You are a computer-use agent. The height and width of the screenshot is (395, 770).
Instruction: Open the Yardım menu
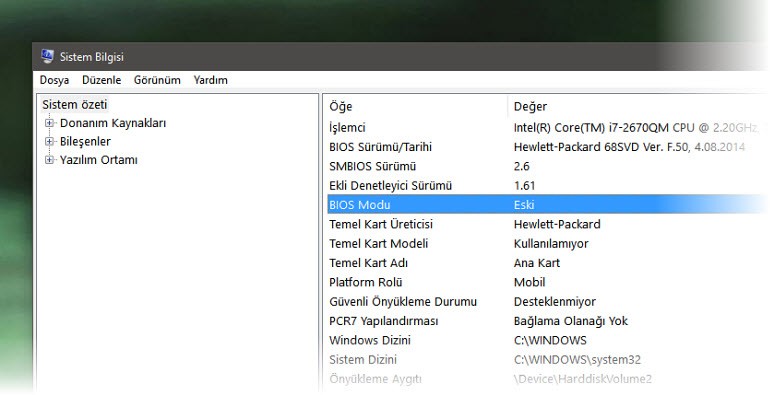click(x=210, y=80)
